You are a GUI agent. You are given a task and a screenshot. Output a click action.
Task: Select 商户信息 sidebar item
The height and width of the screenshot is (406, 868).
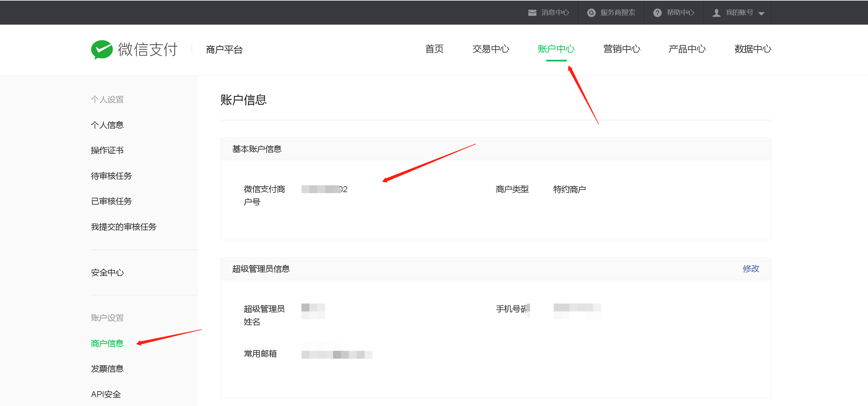point(107,343)
